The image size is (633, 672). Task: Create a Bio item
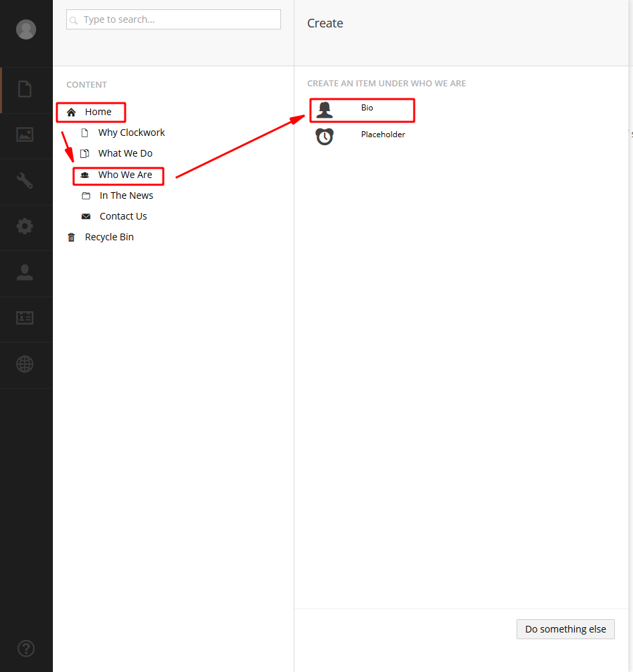[366, 108]
